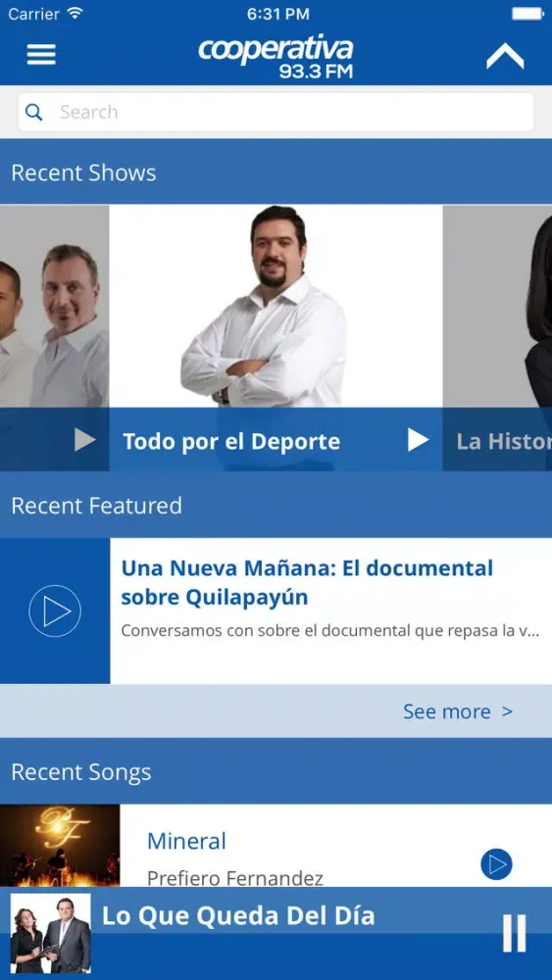Select artist Prefiero Fernandez
Viewport: 552px width, 980px height.
[x=235, y=877]
